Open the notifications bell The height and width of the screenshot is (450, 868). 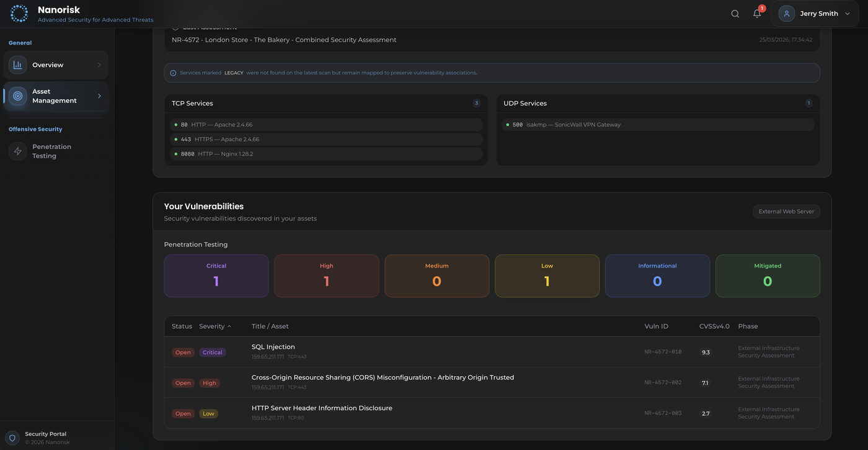point(757,14)
